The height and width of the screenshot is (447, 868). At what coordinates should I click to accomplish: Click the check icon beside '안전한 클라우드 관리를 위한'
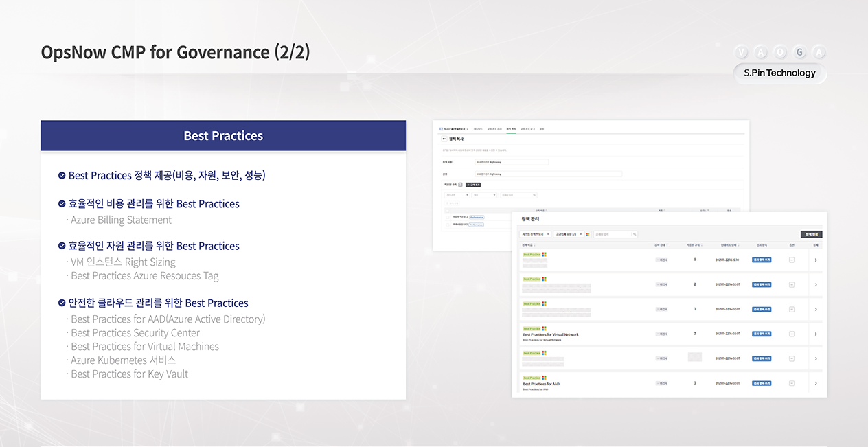tap(62, 303)
